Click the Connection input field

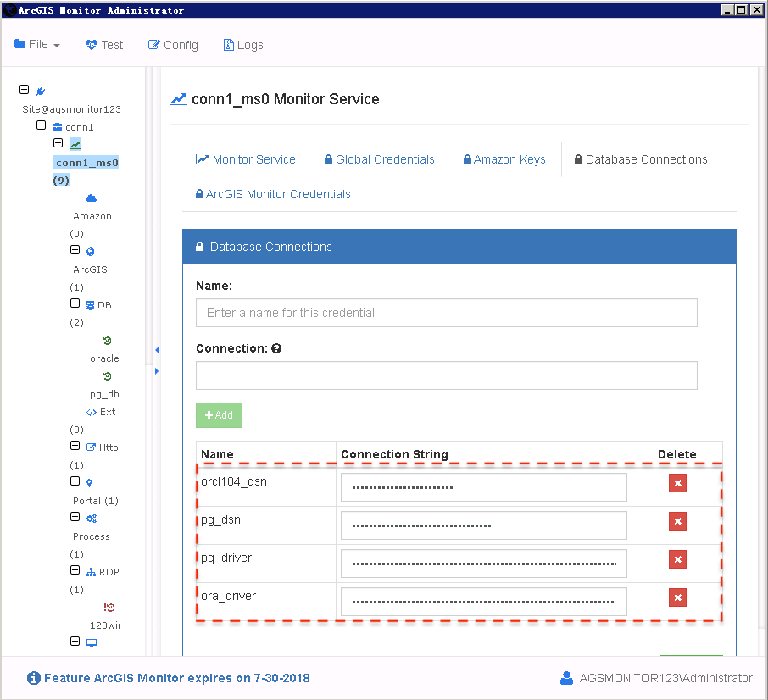(x=446, y=375)
